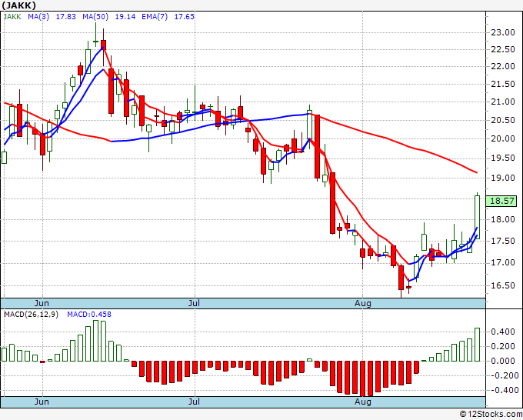Click the MACD(26,12,9) label

point(31,315)
